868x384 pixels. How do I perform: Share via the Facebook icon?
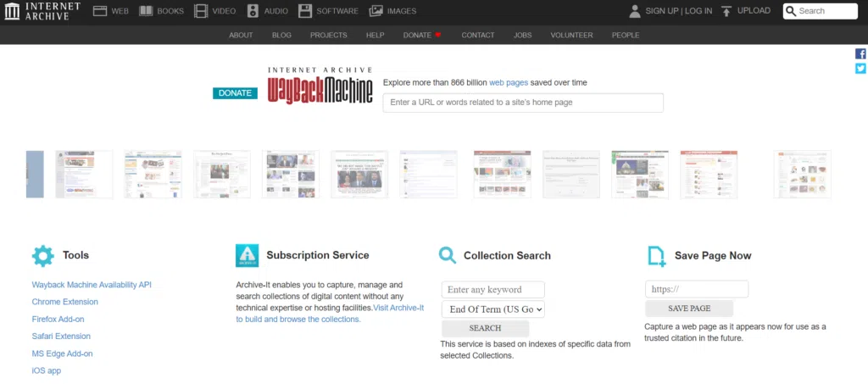click(860, 53)
